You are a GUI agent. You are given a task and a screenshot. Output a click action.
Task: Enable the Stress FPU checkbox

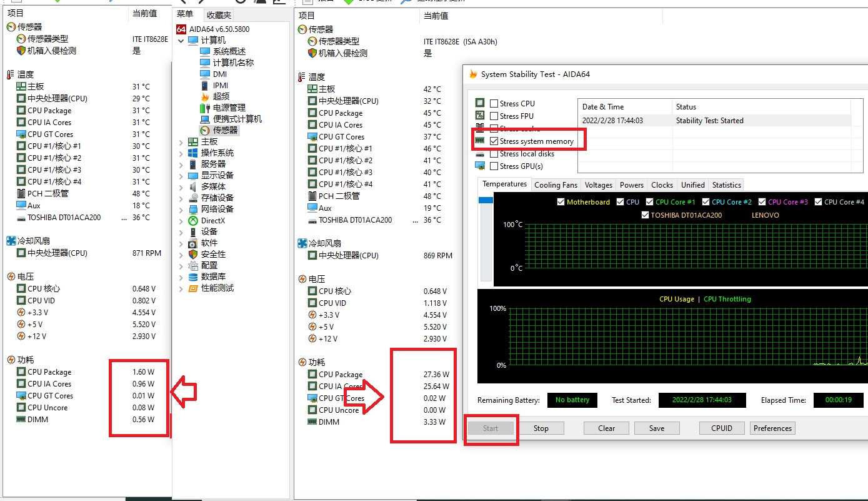coord(494,116)
